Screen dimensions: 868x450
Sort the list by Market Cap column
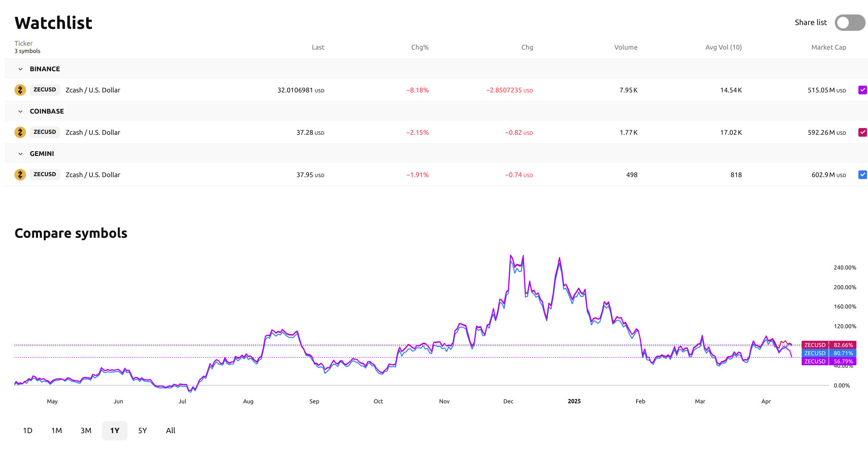829,47
